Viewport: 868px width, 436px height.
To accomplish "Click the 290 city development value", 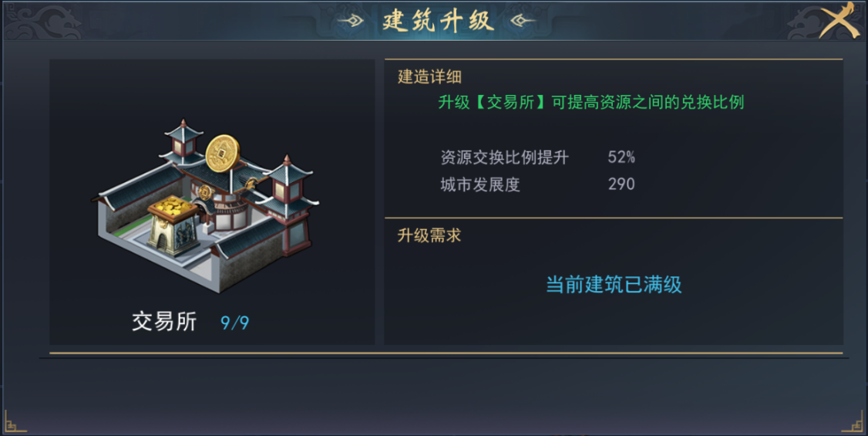I will coord(621,184).
